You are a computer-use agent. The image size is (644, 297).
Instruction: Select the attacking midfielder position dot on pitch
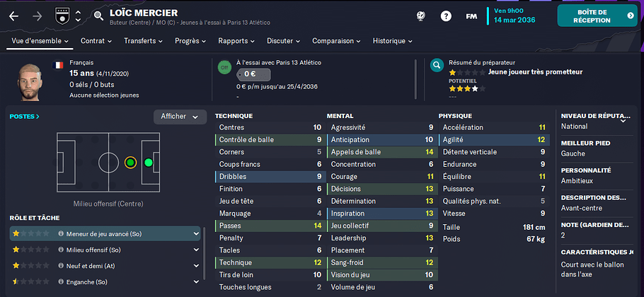(130, 163)
